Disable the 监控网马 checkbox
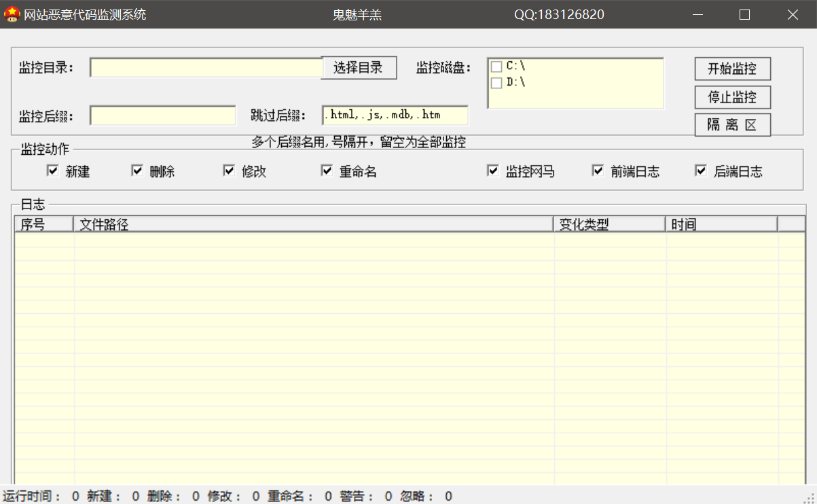The height and width of the screenshot is (504, 817). [x=493, y=170]
